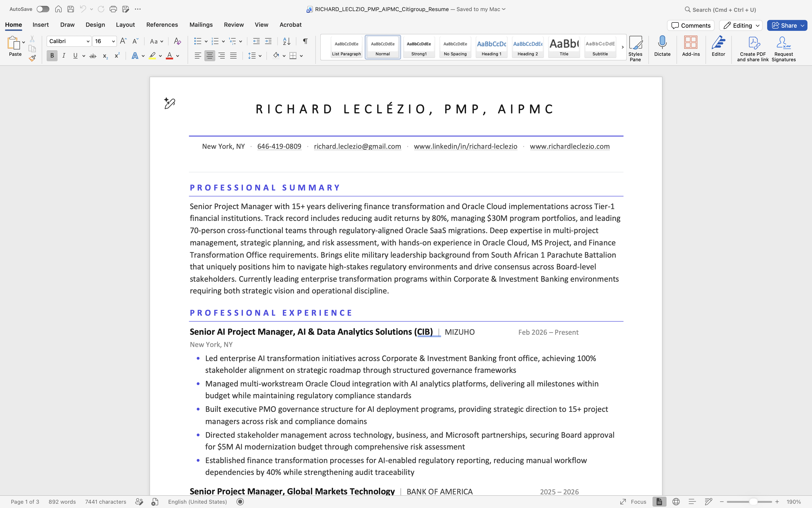This screenshot has height=508, width=812.
Task: Apply superscript formatting
Action: pos(117,55)
